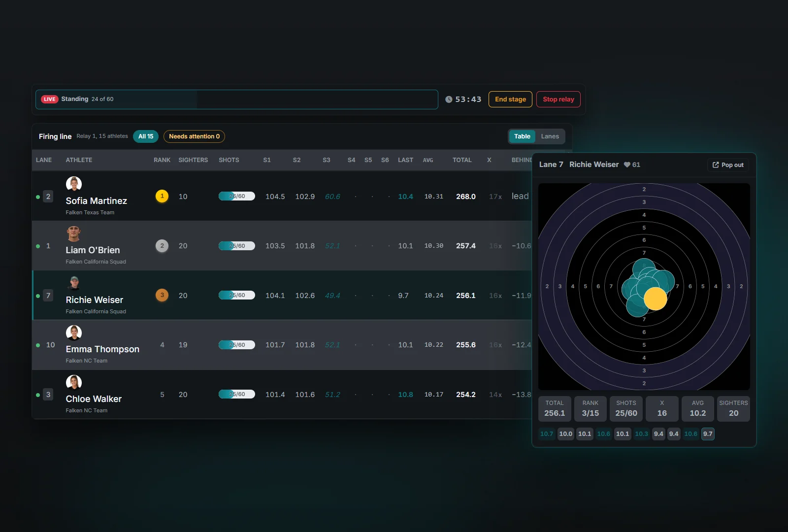Select Sofia Martinez's gold rank 1 medal
788x532 pixels.
pos(162,196)
